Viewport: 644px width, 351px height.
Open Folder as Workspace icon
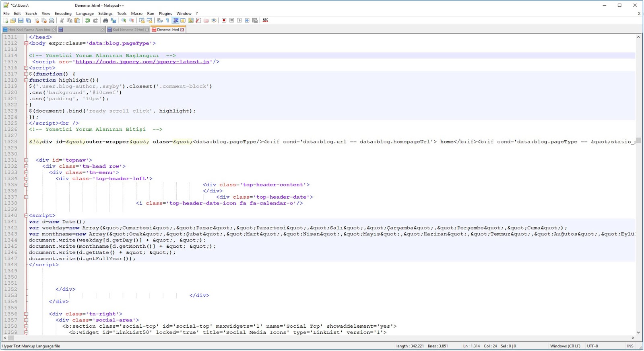click(x=206, y=21)
